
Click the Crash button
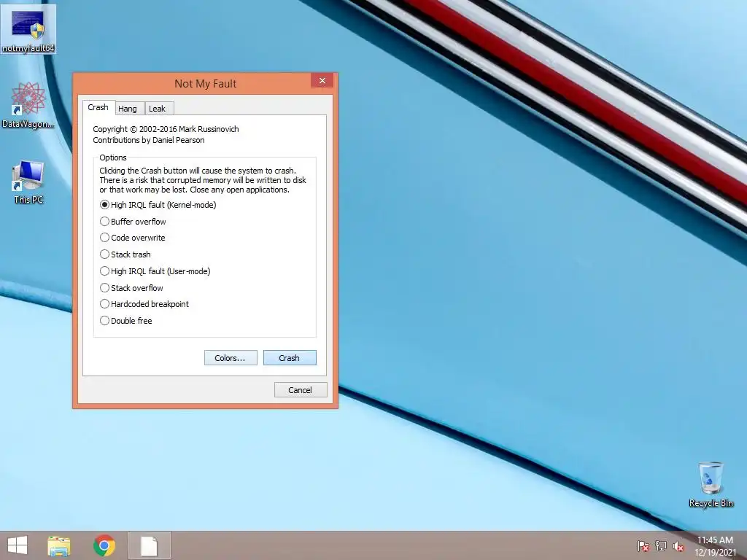(290, 358)
